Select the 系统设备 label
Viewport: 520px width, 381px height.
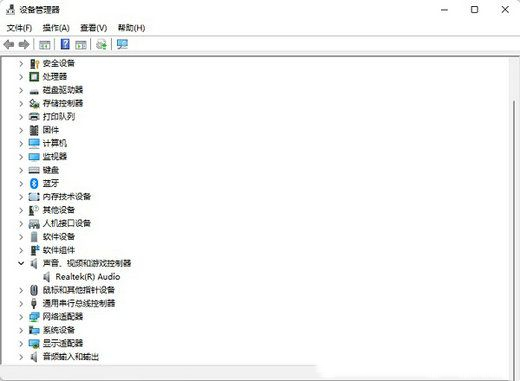(x=59, y=330)
